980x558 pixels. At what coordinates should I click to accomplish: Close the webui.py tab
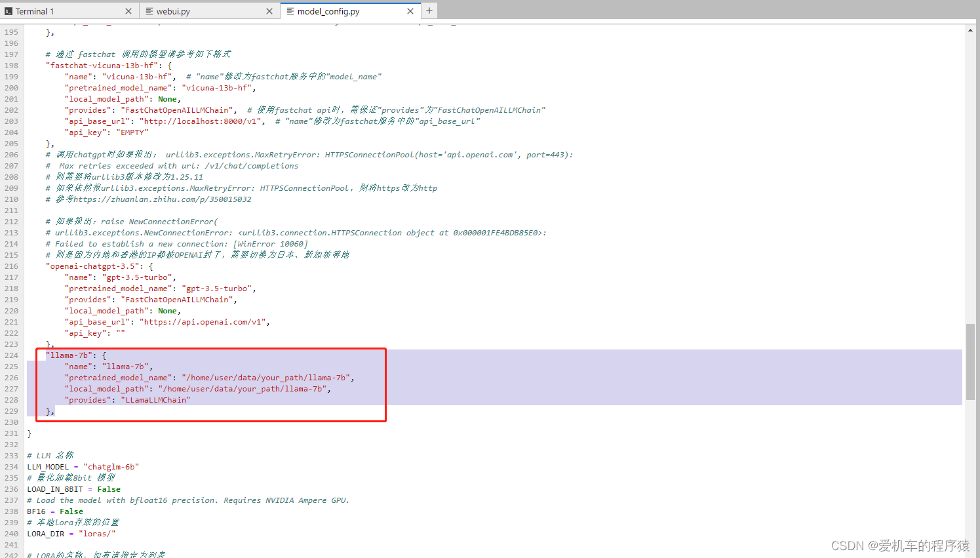(269, 11)
